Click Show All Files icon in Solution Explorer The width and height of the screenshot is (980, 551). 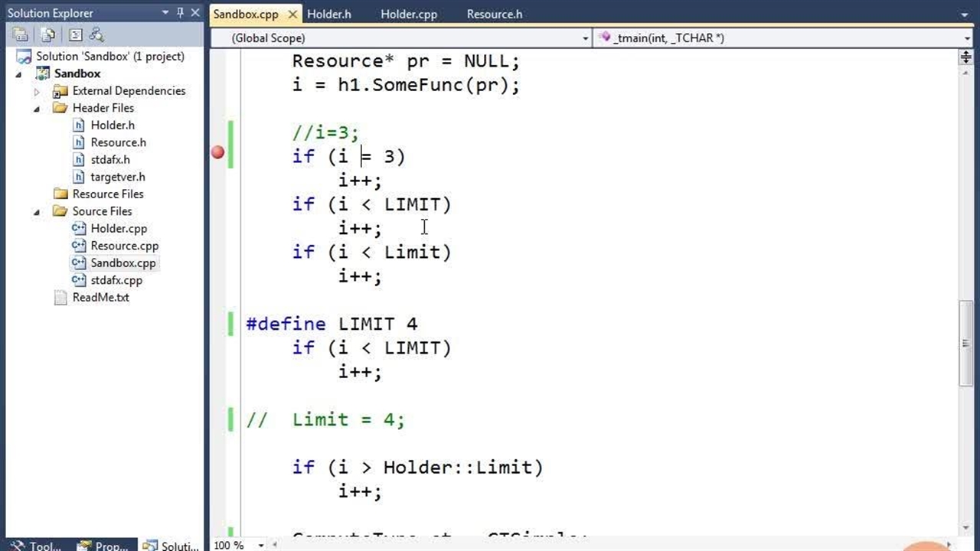click(48, 34)
